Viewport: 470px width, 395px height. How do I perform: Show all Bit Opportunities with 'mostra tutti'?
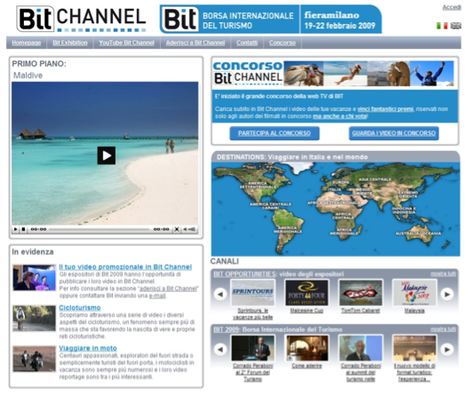click(x=443, y=274)
